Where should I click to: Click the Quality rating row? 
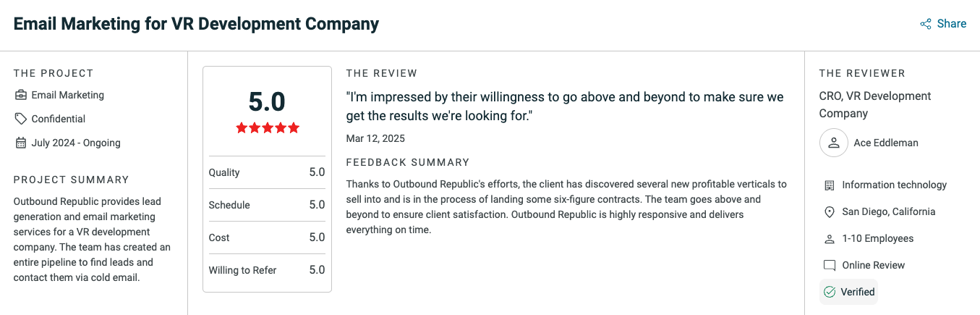pyautogui.click(x=267, y=172)
